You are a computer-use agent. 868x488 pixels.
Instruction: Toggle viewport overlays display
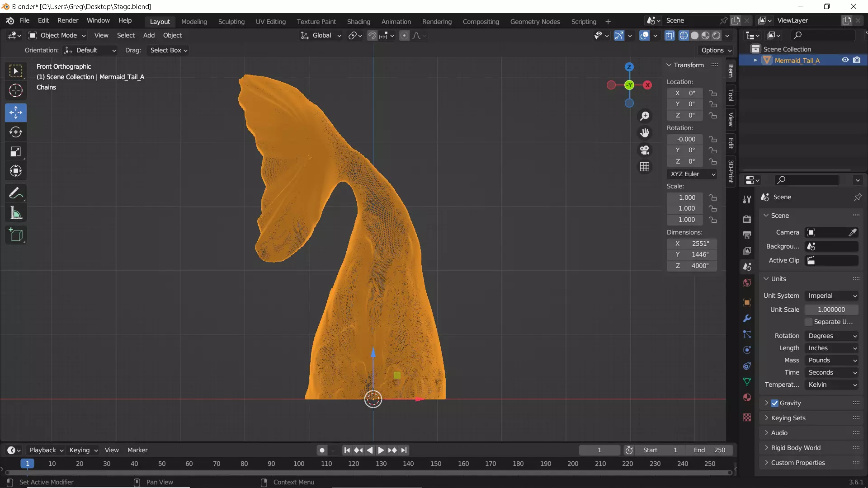tap(644, 35)
